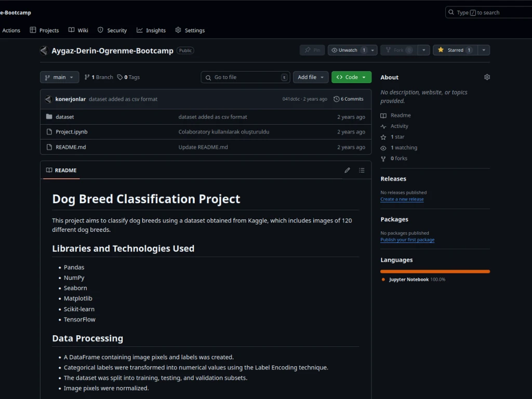Open the Security tab
532x399 pixels.
[112, 30]
